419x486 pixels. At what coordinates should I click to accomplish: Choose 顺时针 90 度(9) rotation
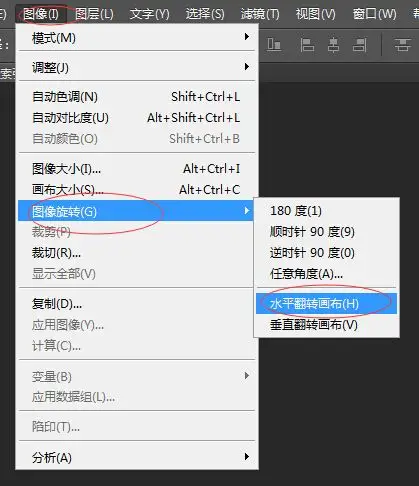[x=326, y=232]
